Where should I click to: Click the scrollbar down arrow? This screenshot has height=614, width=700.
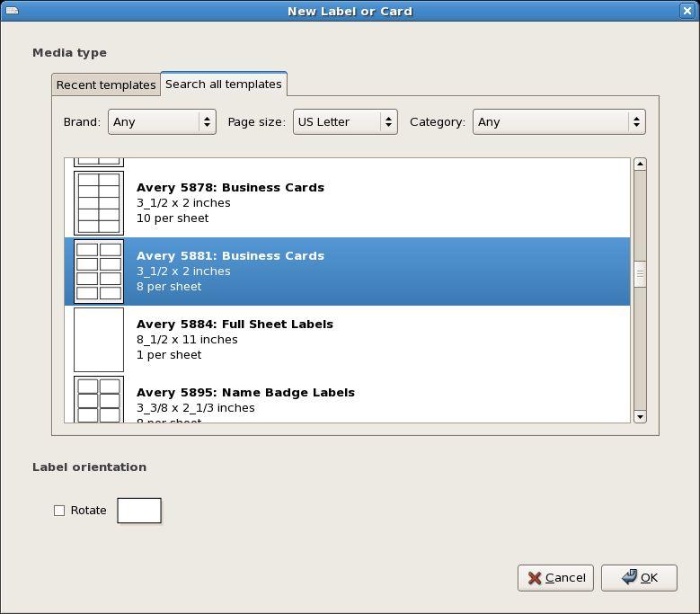click(640, 416)
